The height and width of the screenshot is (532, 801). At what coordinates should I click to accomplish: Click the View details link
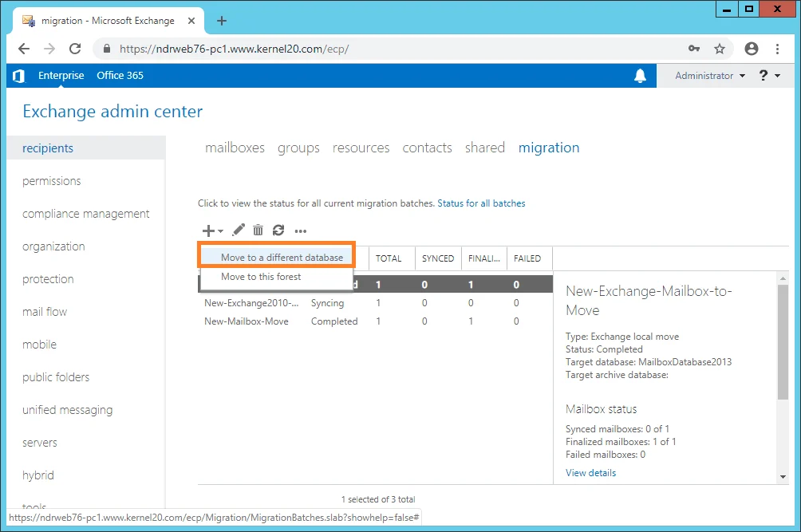(x=590, y=472)
